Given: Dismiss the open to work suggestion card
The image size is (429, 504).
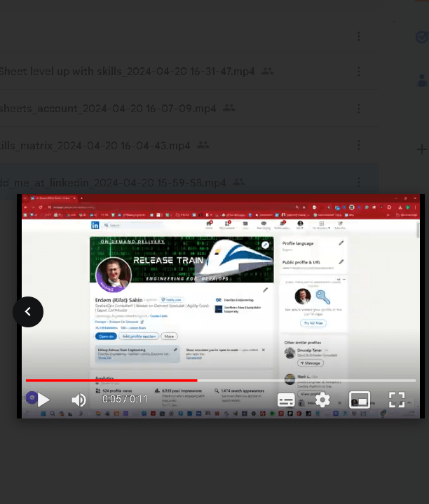Looking at the screenshot, I should coord(264,350).
